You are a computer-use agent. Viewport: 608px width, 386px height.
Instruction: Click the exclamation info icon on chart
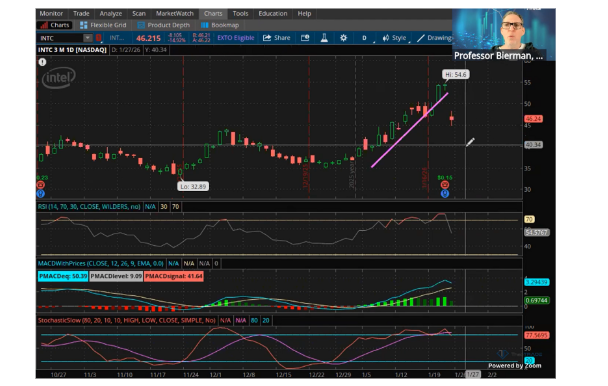(42, 62)
